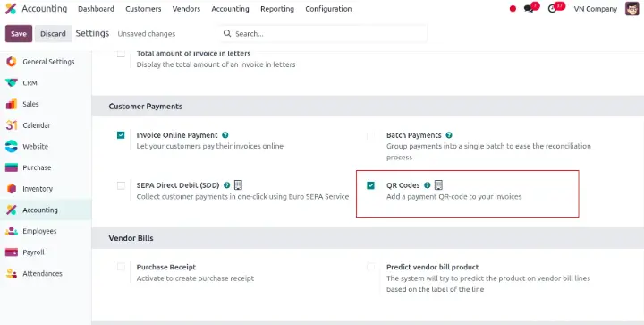
Task: Tick the Purchase Receipt checkbox
Action: click(121, 267)
